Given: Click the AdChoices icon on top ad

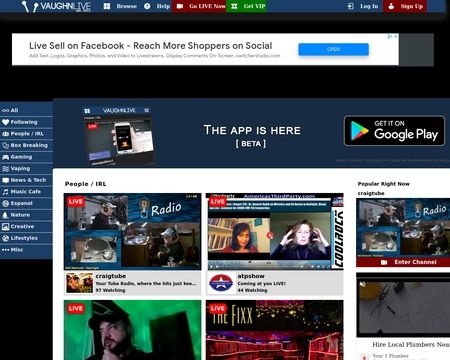Looking at the screenshot, I should [x=390, y=36].
